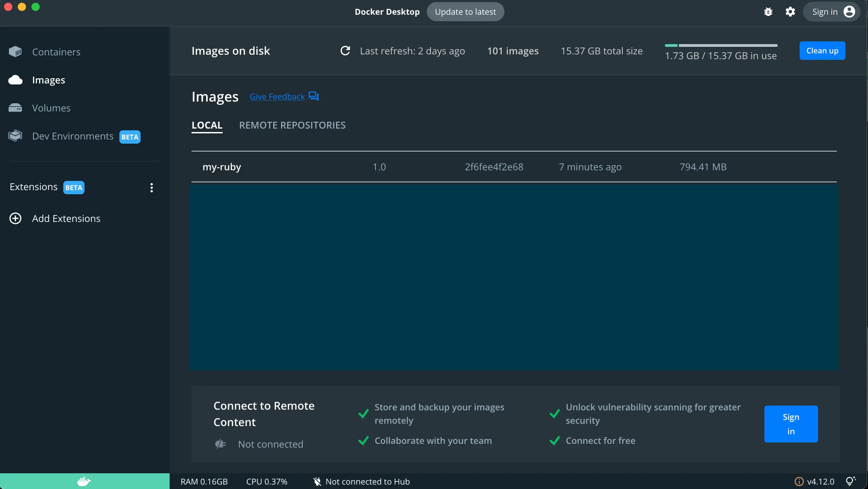The height and width of the screenshot is (489, 868).
Task: Click the Docker whale icon in status bar
Action: point(84,481)
